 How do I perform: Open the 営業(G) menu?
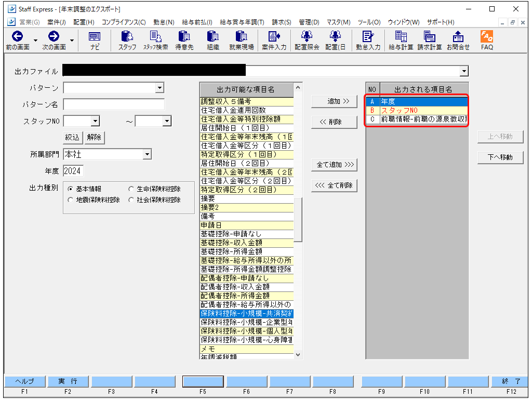coord(30,22)
